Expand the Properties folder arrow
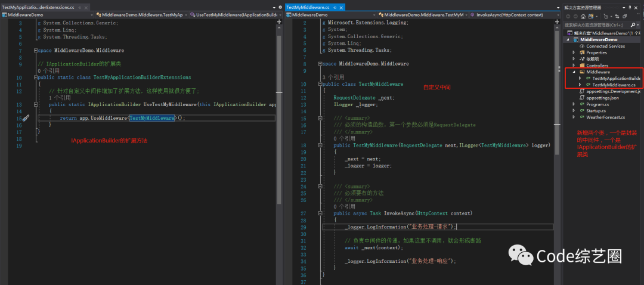The width and height of the screenshot is (644, 285). tap(574, 52)
